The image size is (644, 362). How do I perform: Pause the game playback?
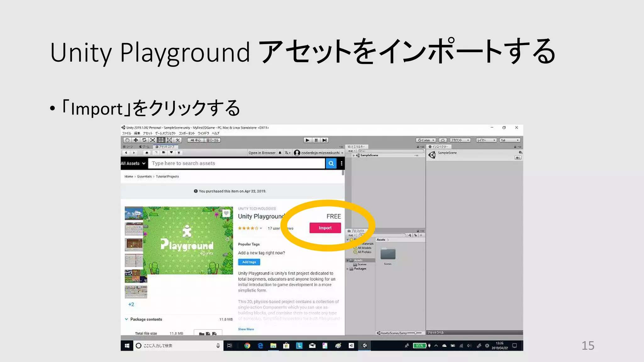(316, 140)
